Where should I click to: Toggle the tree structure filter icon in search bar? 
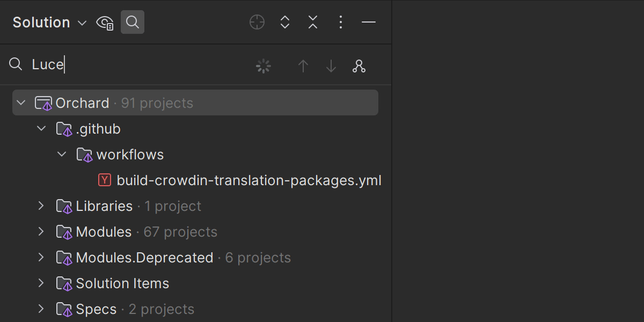tap(359, 66)
